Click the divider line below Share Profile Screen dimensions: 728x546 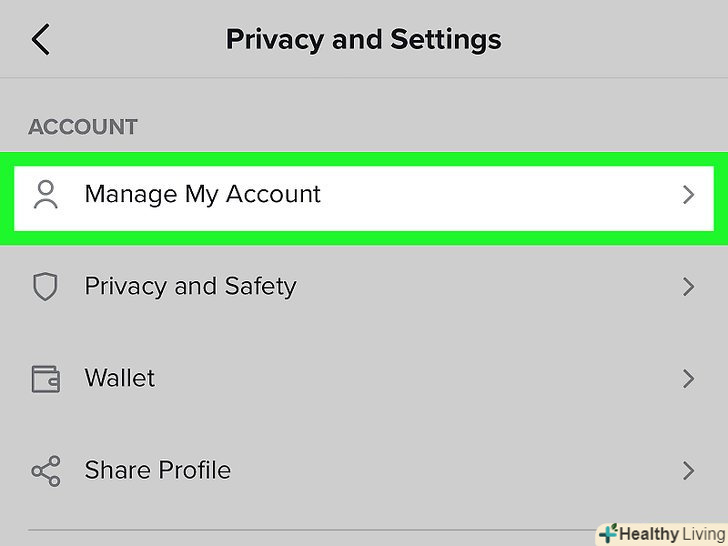[x=300, y=529]
